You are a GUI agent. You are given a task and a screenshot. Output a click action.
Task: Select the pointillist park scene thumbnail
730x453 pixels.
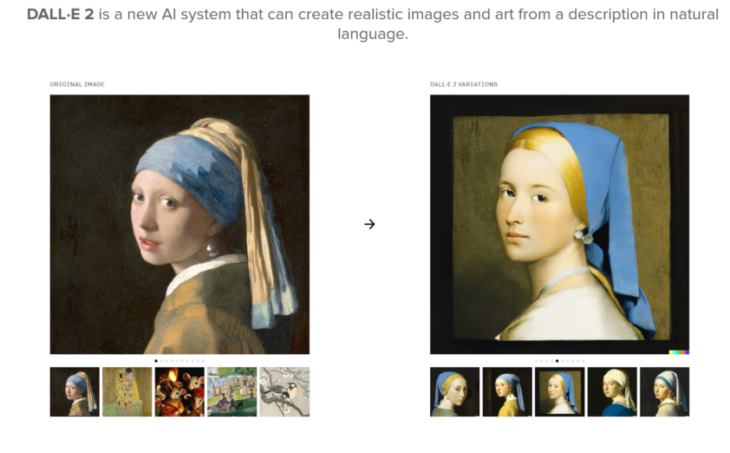pyautogui.click(x=232, y=392)
